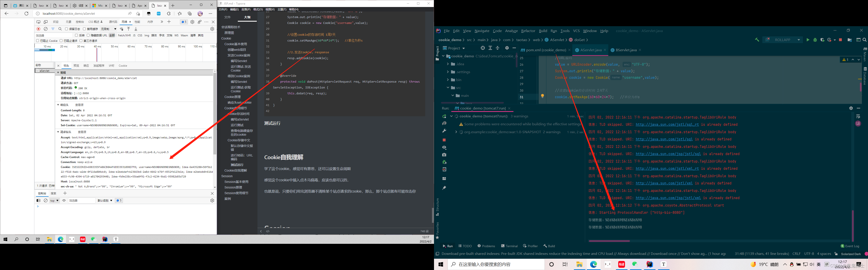This screenshot has height=270, width=868.
Task: Open the Navigate menu in IntelliJ
Action: point(482,31)
